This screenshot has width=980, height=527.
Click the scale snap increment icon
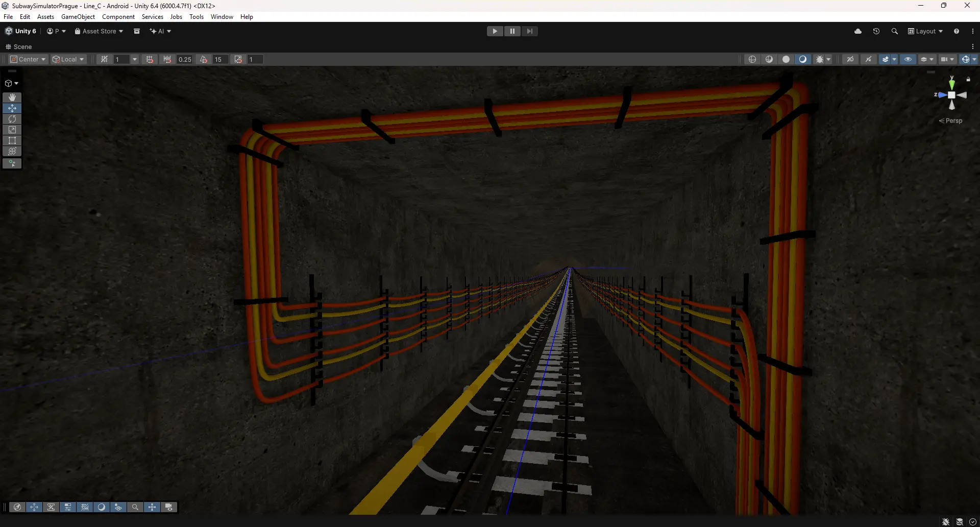click(x=238, y=59)
